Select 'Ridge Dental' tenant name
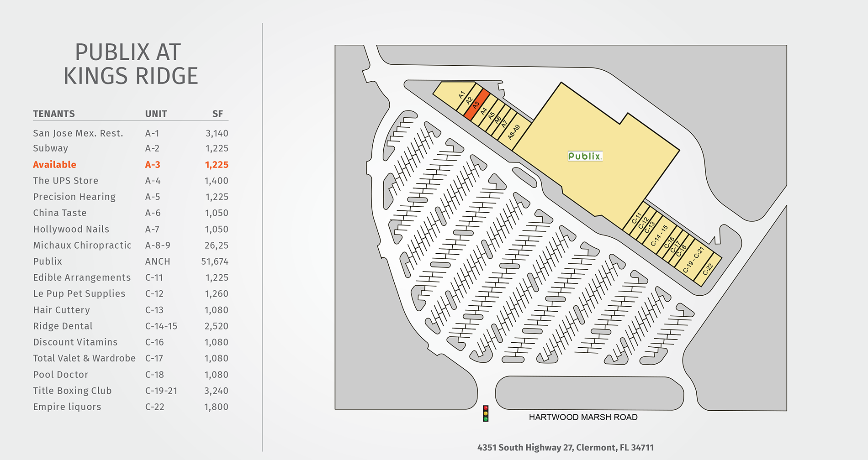Screen dimensions: 868x460 63,326
